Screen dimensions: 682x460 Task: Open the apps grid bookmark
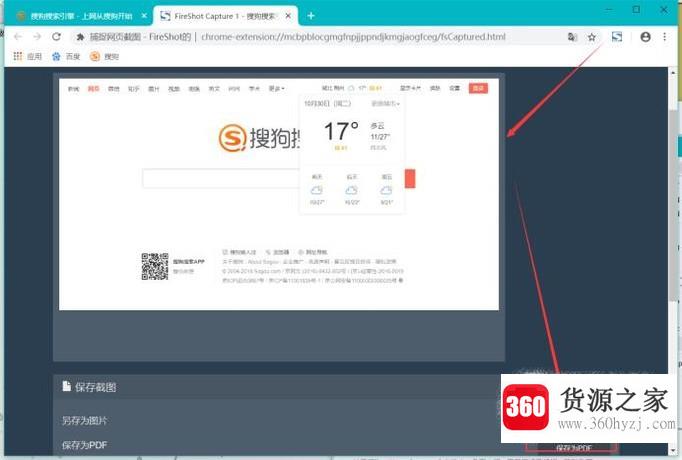point(27,57)
